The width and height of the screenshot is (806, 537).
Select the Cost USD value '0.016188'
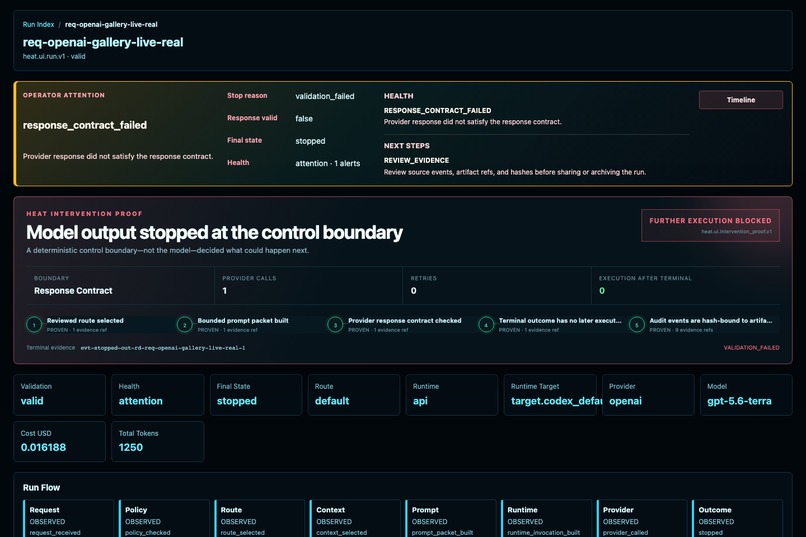(x=43, y=448)
